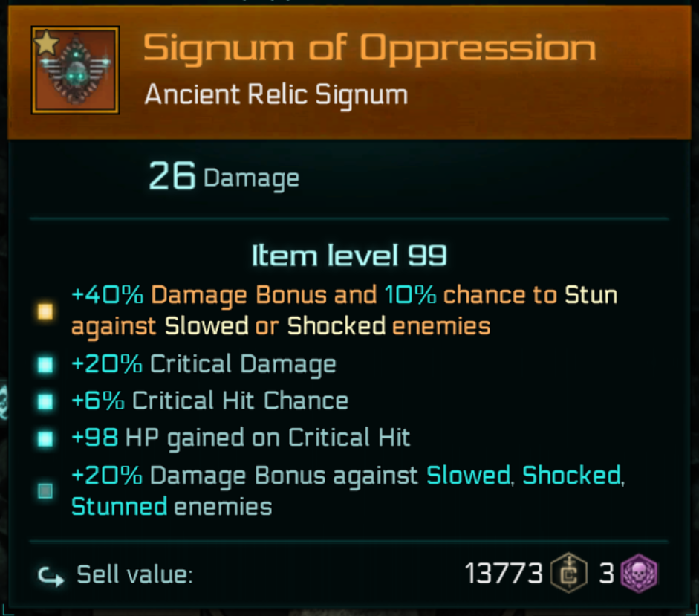699x616 pixels.
Task: Click the gold star relic badge
Action: point(45,42)
